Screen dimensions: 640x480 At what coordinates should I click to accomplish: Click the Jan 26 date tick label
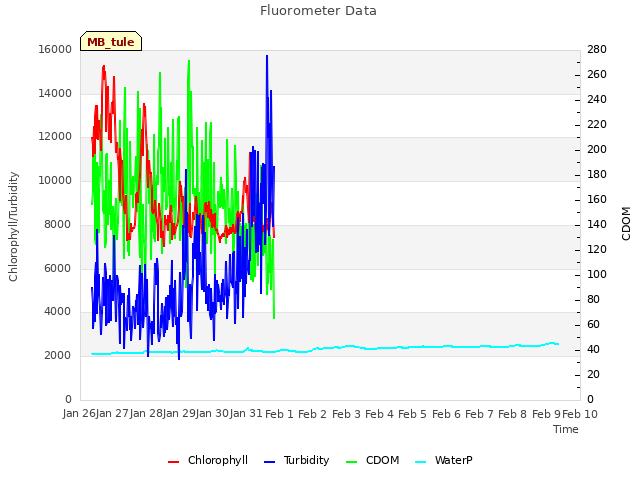(x=80, y=414)
